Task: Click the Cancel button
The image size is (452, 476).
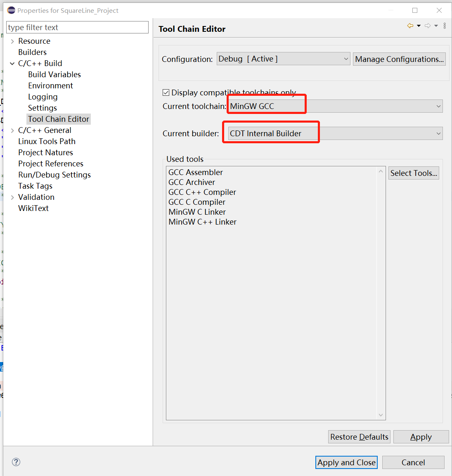Action: [413, 462]
